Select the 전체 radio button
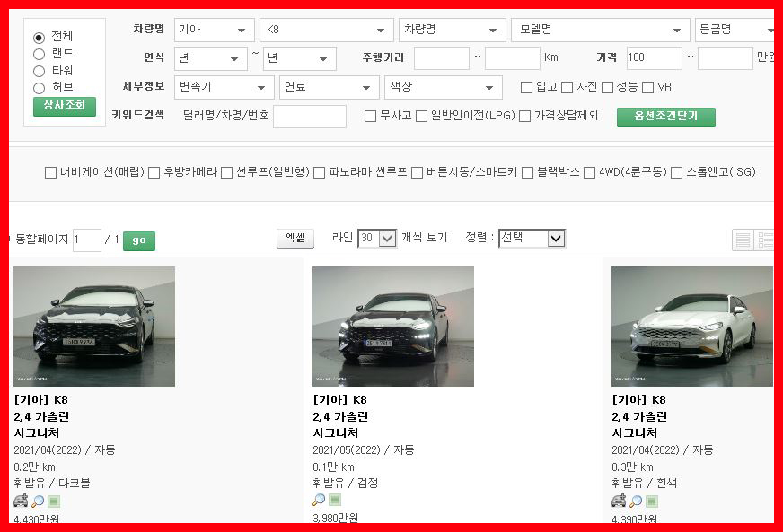The height and width of the screenshot is (532, 783). pos(39,38)
